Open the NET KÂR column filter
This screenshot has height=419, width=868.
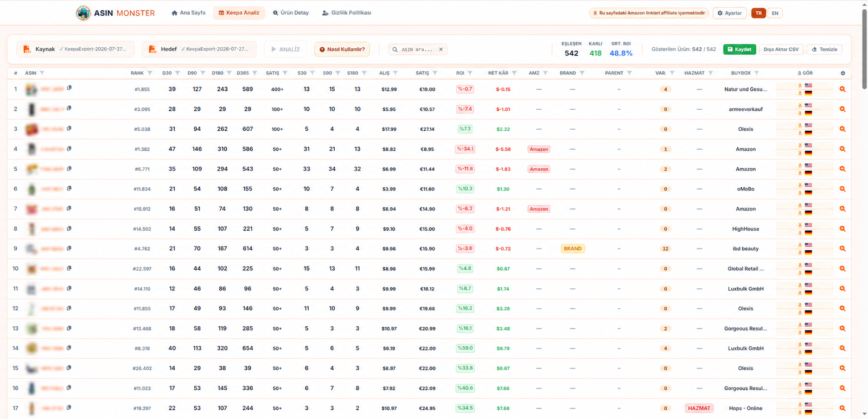(514, 73)
